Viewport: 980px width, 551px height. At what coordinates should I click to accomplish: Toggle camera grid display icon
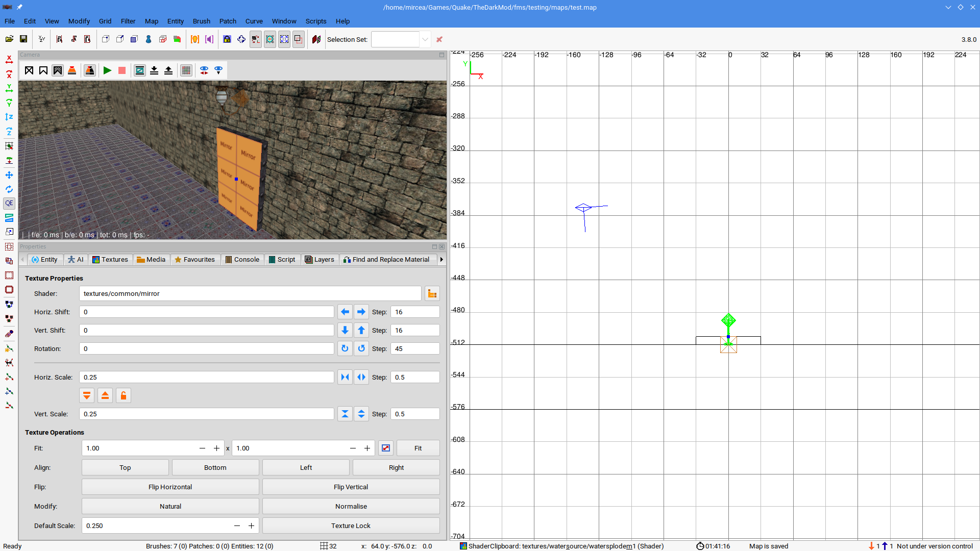[x=186, y=70]
